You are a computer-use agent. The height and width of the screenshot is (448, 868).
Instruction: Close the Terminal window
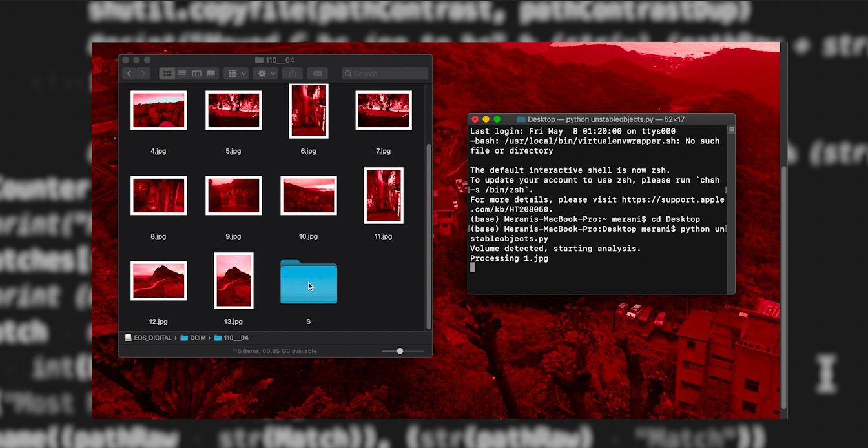pyautogui.click(x=475, y=119)
